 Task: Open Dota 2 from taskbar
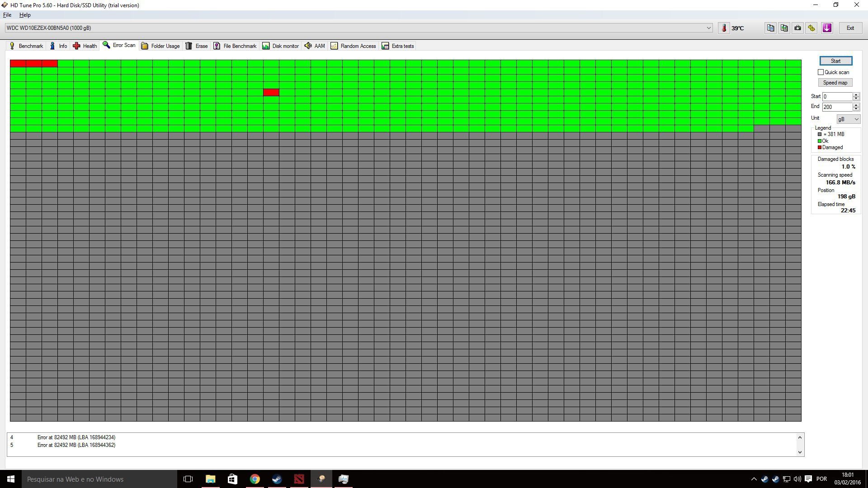click(x=299, y=479)
